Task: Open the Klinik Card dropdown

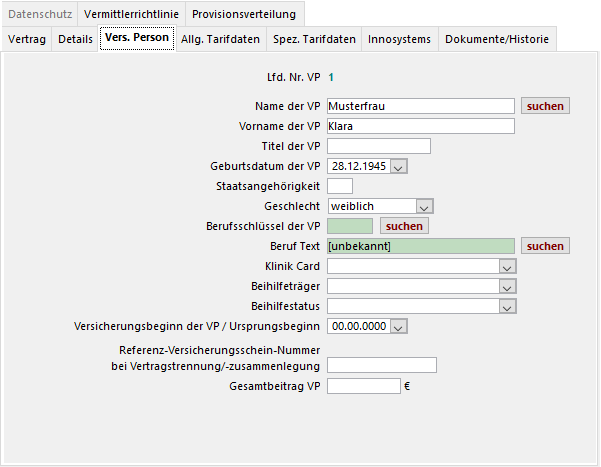Action: [x=506, y=266]
